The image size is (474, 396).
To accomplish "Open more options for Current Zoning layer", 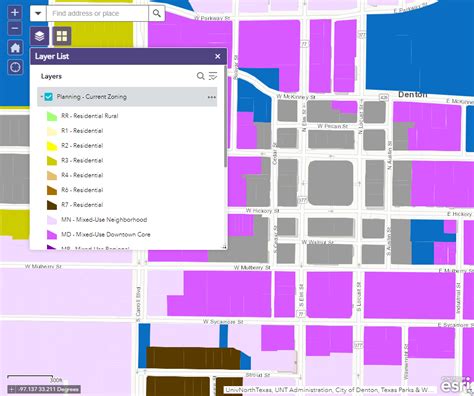I will (x=212, y=97).
